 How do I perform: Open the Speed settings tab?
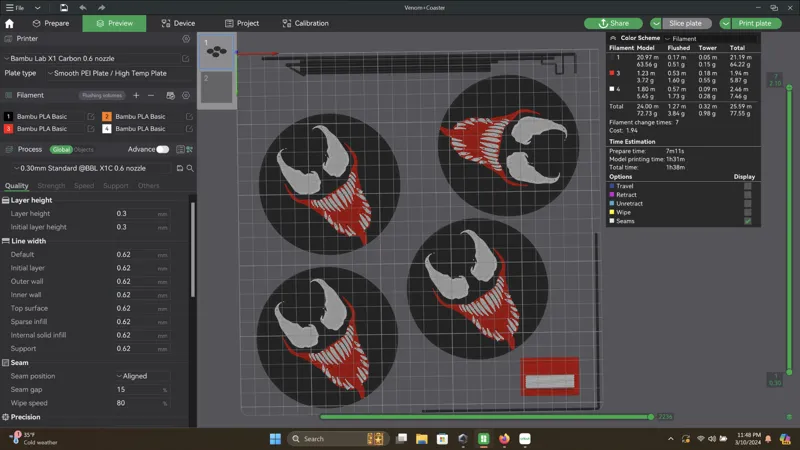click(84, 186)
